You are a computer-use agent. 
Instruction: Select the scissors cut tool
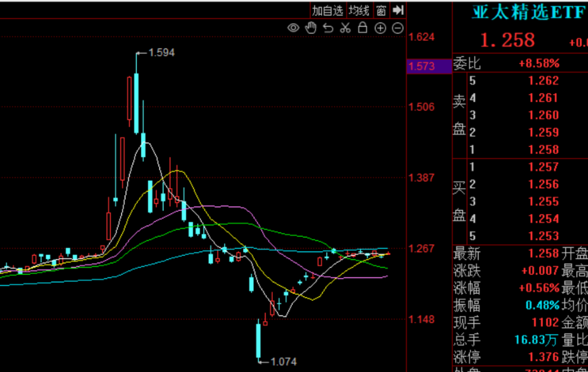click(x=345, y=28)
